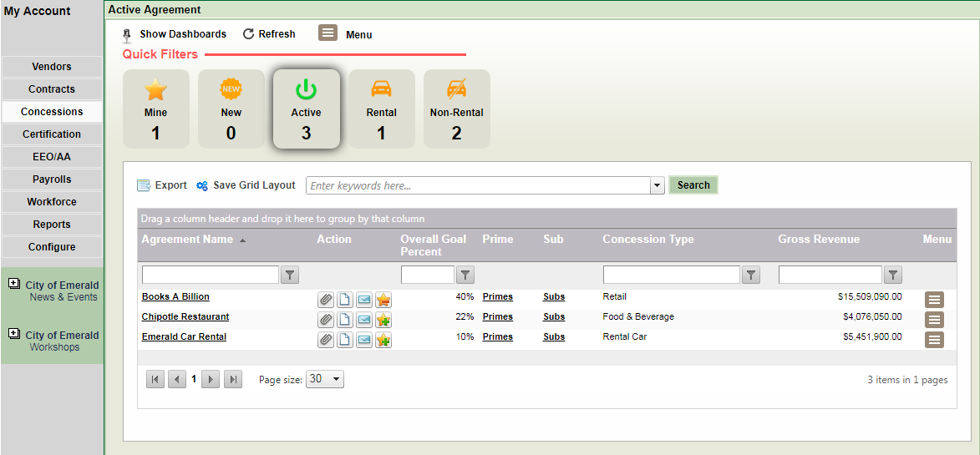The height and width of the screenshot is (455, 980).
Task: Click the Concession Type filter text field
Action: (x=671, y=275)
